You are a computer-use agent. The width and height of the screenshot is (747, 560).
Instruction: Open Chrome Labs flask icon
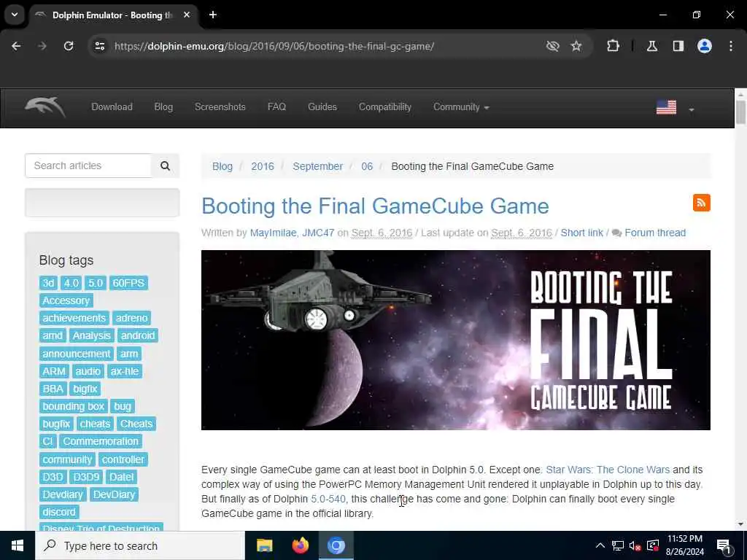click(652, 46)
